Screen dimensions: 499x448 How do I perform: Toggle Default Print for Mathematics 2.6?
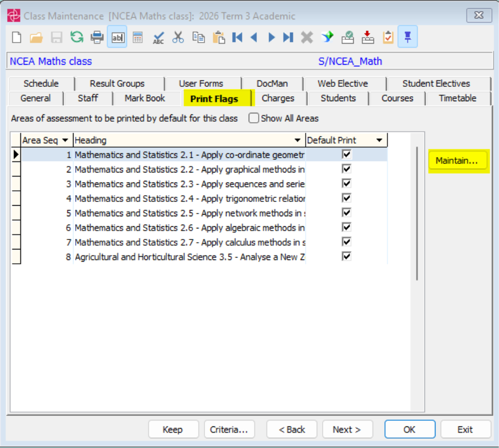click(346, 227)
